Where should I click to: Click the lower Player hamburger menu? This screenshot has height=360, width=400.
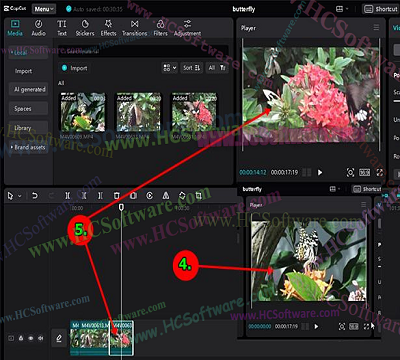(x=364, y=205)
